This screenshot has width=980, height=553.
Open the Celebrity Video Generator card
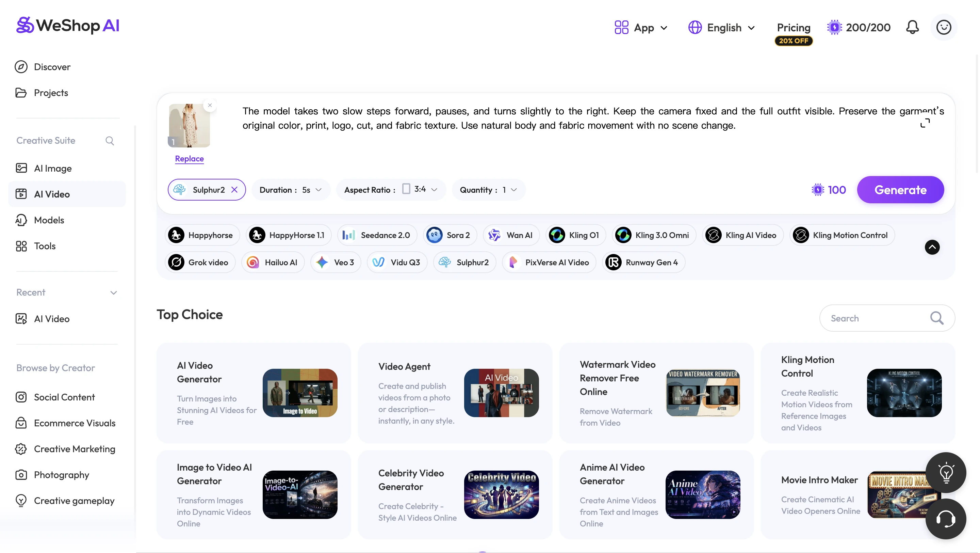pos(455,494)
